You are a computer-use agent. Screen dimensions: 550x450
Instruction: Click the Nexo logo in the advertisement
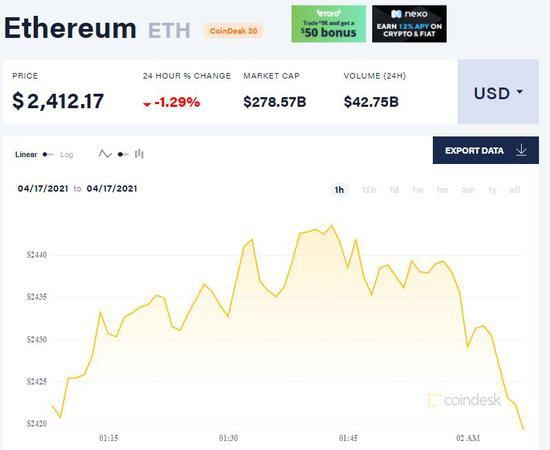(x=409, y=14)
